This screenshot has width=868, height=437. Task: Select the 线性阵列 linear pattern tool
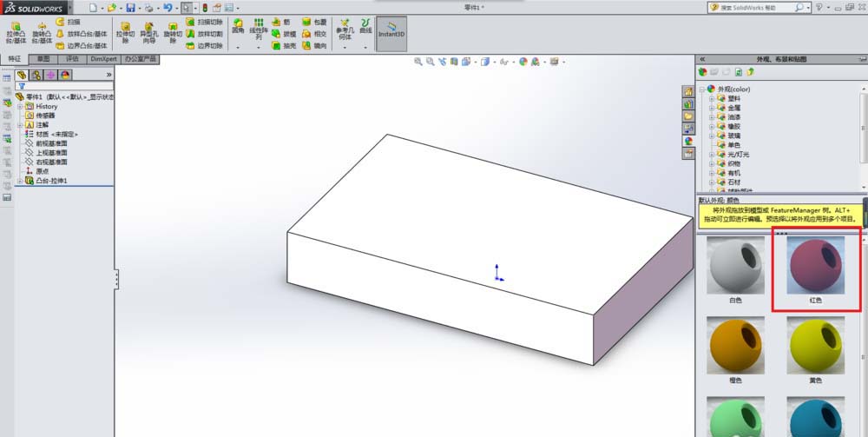[x=259, y=29]
